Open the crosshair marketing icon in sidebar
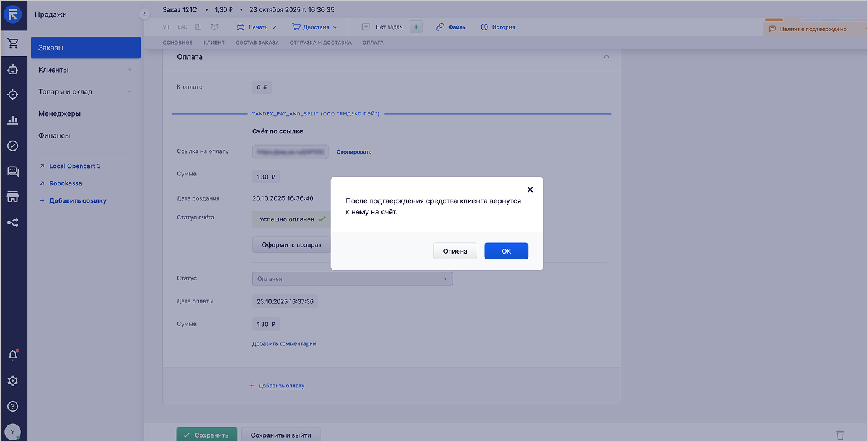Screen dimensions: 868x442 pyautogui.click(x=12, y=95)
